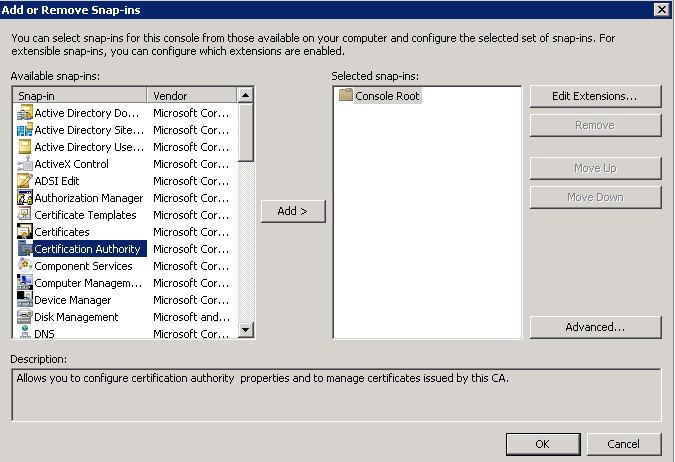Click the Disk Management icon
Screen dimensions: 675x462
click(25, 317)
